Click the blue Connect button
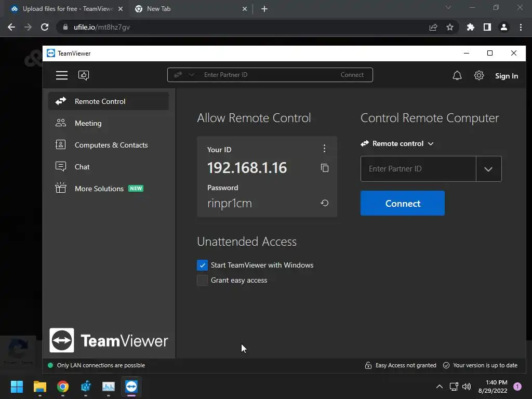 click(403, 203)
